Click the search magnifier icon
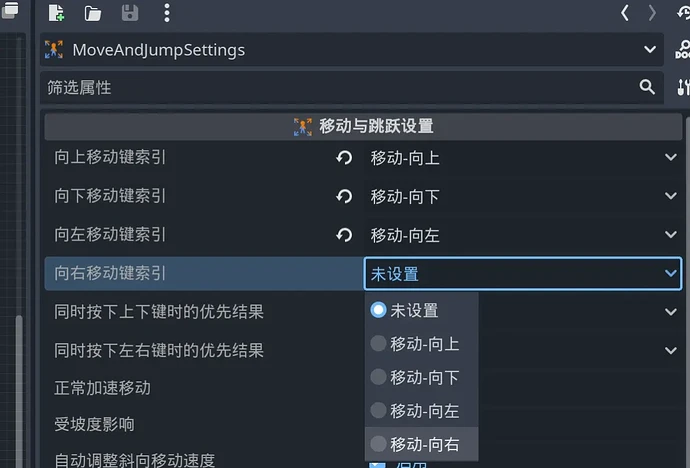 point(647,88)
